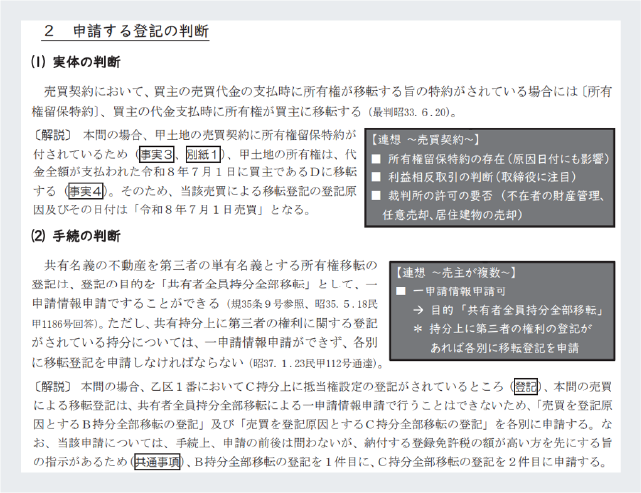Tick the 所有権留保特約の存在 checkbox
The width and height of the screenshot is (641, 493).
click(x=376, y=159)
